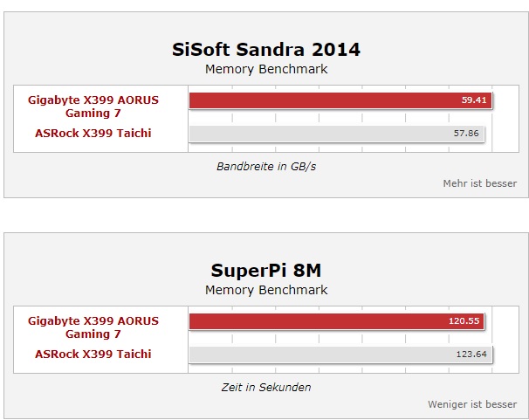Click the Gigabyte X399 AORUS label in SuperPi chart

coord(93,327)
